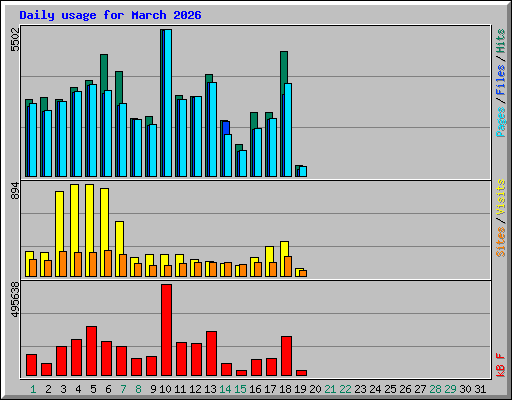This screenshot has height=400, width=512.
Task: Click day 15 on the date axis
Action: coord(240,389)
